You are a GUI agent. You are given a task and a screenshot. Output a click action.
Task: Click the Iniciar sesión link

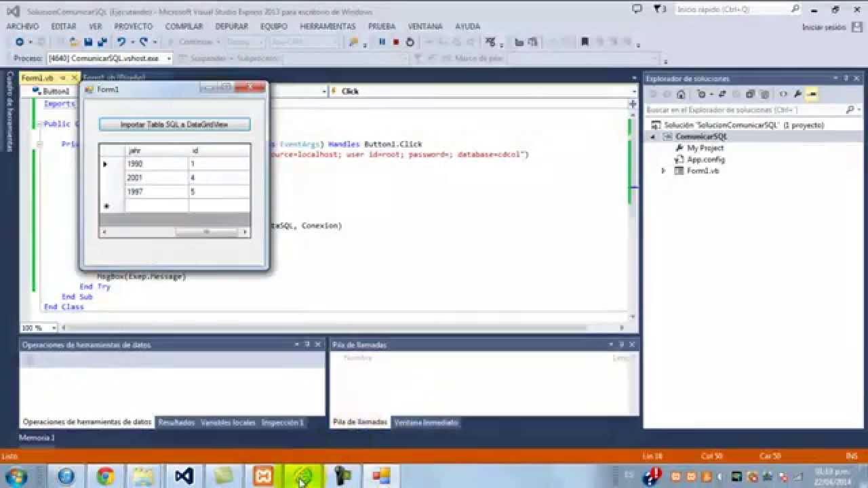pyautogui.click(x=824, y=27)
